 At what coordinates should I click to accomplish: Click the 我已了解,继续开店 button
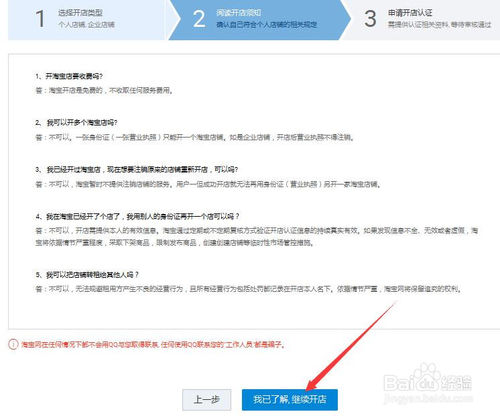290,399
